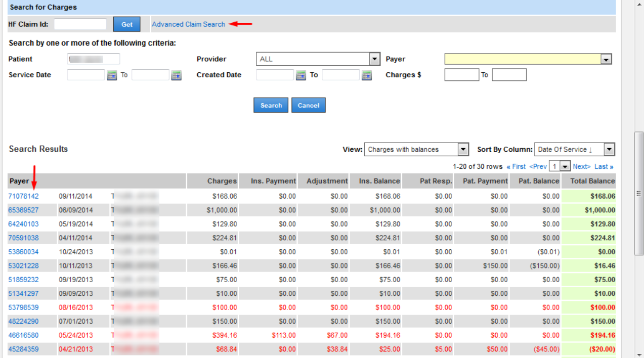644x358 pixels.
Task: Expand the Provider dropdown
Action: tap(374, 59)
